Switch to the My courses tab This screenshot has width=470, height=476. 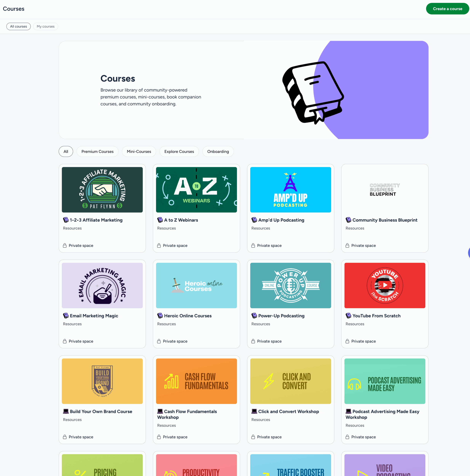[46, 26]
